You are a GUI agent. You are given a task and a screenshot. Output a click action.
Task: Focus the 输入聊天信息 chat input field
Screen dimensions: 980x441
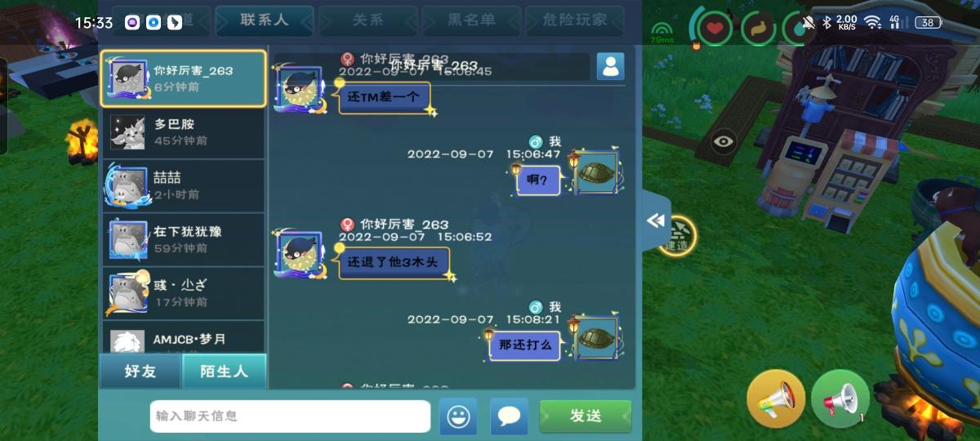coord(290,416)
